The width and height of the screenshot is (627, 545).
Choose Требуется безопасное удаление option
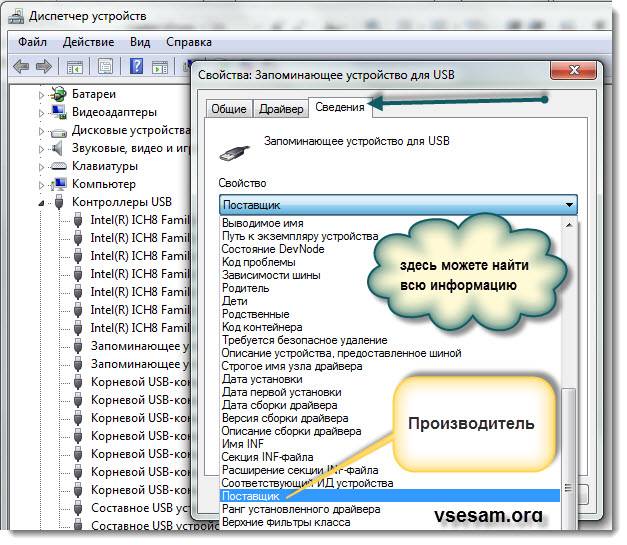[x=305, y=340]
